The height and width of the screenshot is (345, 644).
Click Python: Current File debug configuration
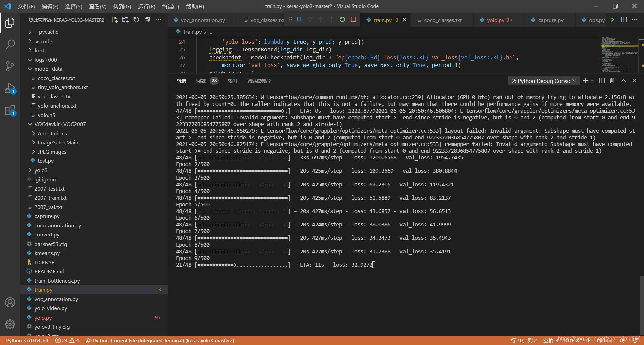(x=160, y=340)
